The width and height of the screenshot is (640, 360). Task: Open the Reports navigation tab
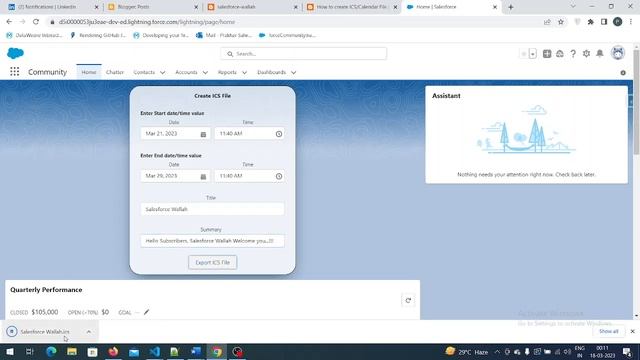pos(227,72)
